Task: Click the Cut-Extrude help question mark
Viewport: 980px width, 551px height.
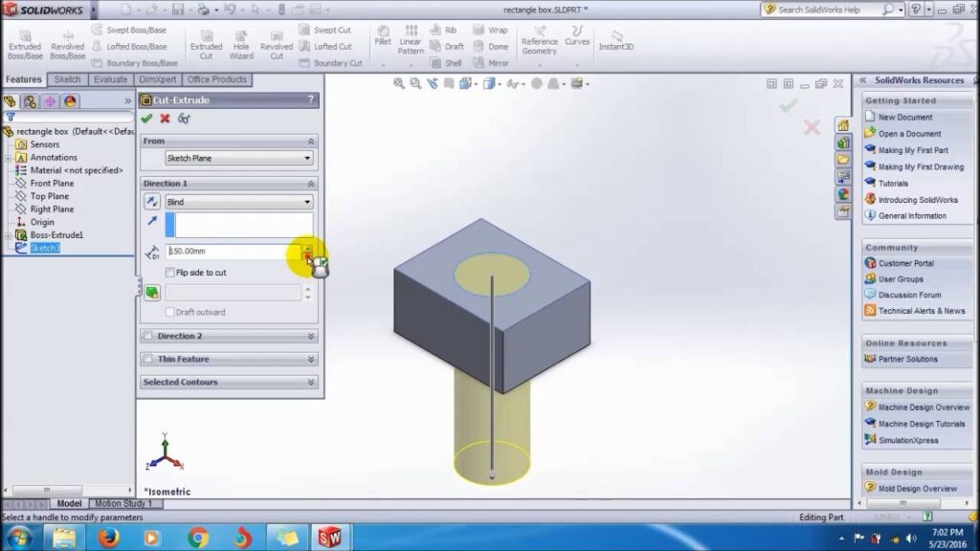Action: (311, 99)
